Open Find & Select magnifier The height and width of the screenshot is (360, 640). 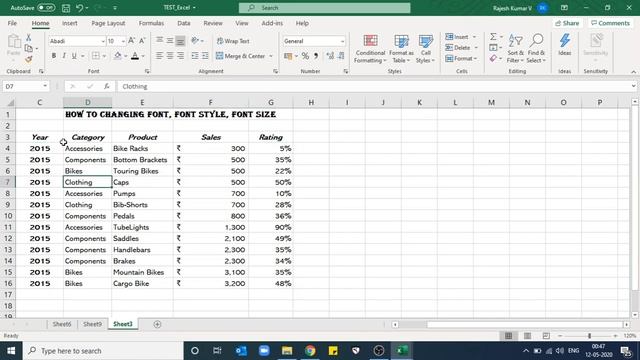point(536,49)
